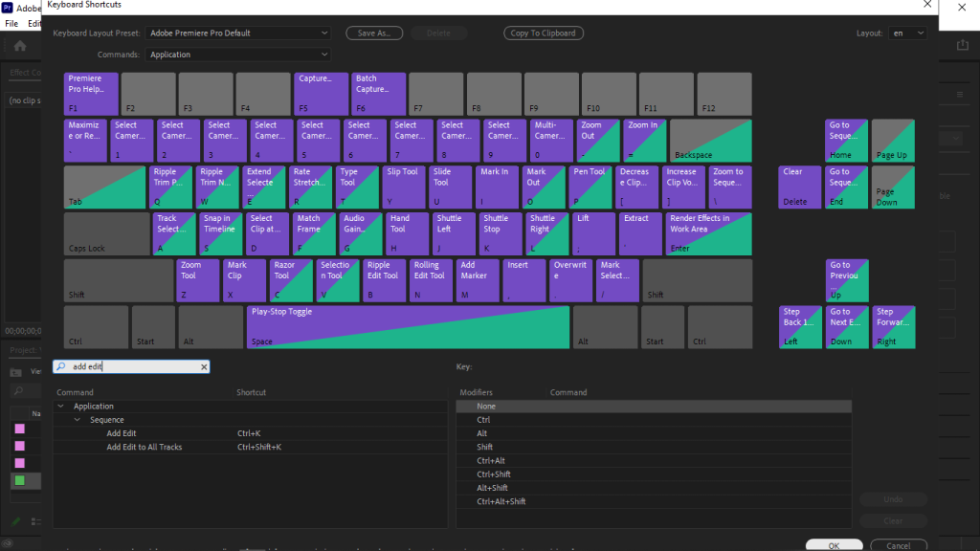Open the Layout dropdown showing en

point(907,33)
